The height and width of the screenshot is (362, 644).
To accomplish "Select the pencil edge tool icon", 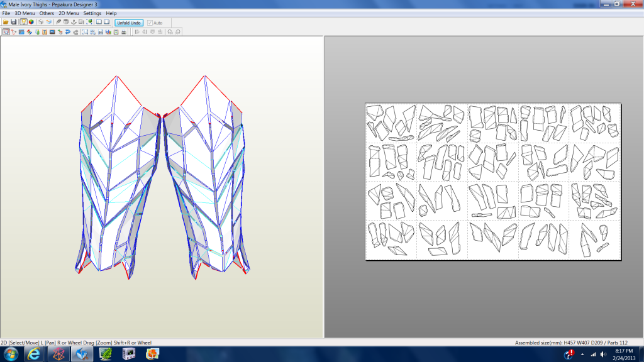I will tap(58, 22).
